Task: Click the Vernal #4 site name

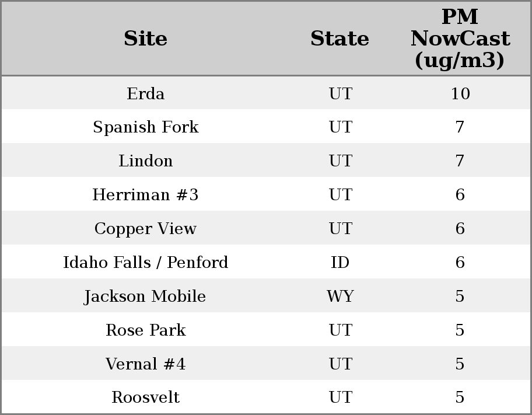Action: 145,364
